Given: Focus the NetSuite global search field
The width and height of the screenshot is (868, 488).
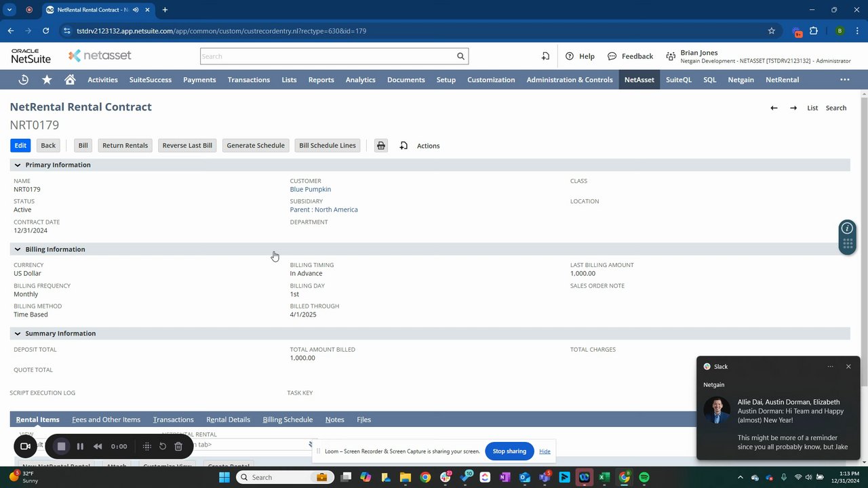Looking at the screenshot, I should [x=328, y=56].
